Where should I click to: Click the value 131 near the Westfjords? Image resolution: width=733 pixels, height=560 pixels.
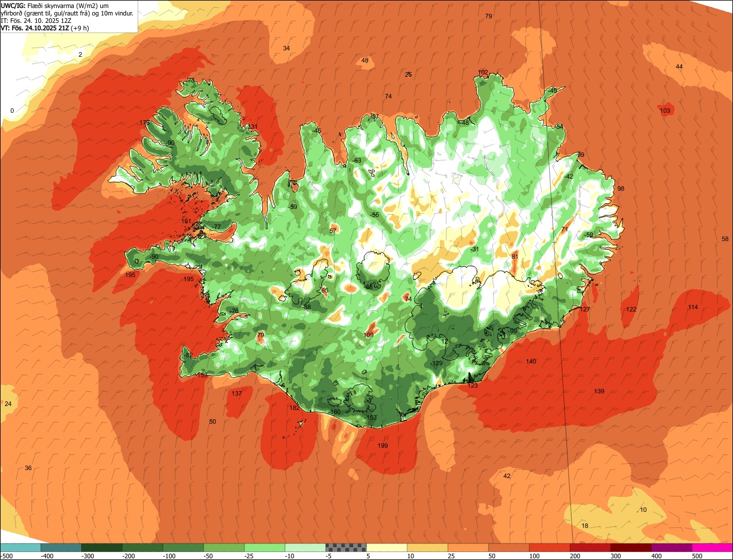tap(252, 127)
